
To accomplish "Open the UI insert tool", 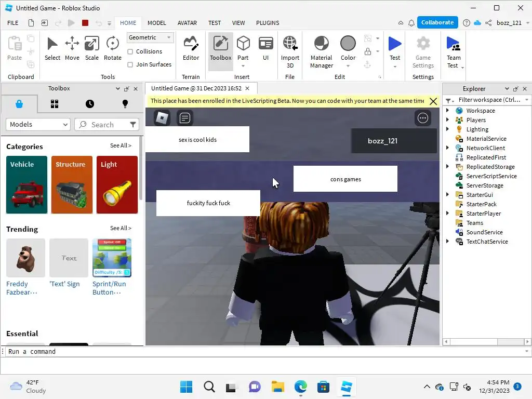I will point(265,49).
